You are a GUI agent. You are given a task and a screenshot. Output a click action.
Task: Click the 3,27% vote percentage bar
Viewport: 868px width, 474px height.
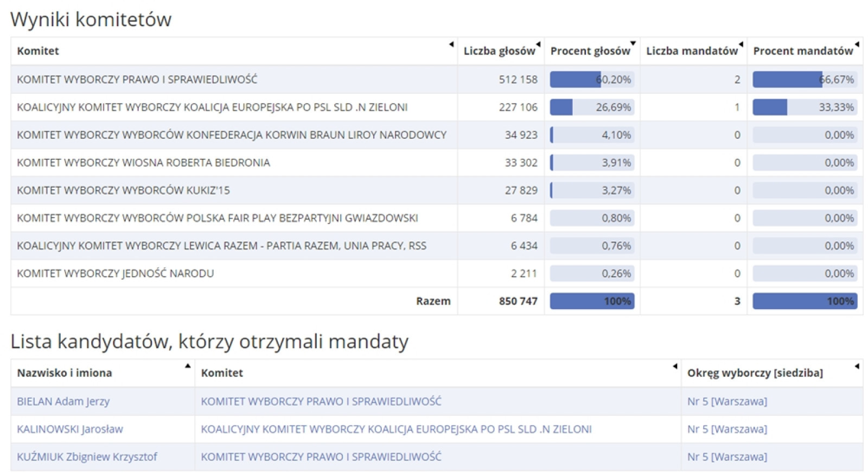592,190
